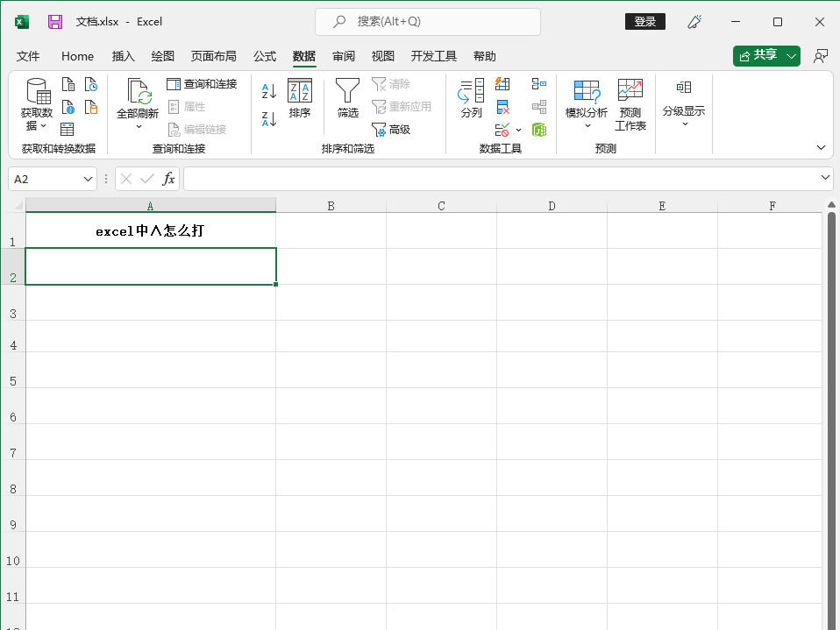Click the green Manage Data Model icon
This screenshot has width=840, height=630.
[x=539, y=130]
